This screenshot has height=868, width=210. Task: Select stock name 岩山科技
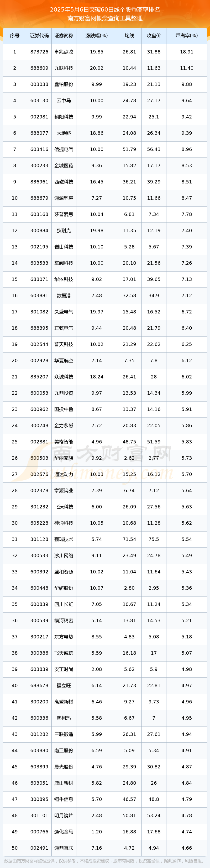pos(64,247)
